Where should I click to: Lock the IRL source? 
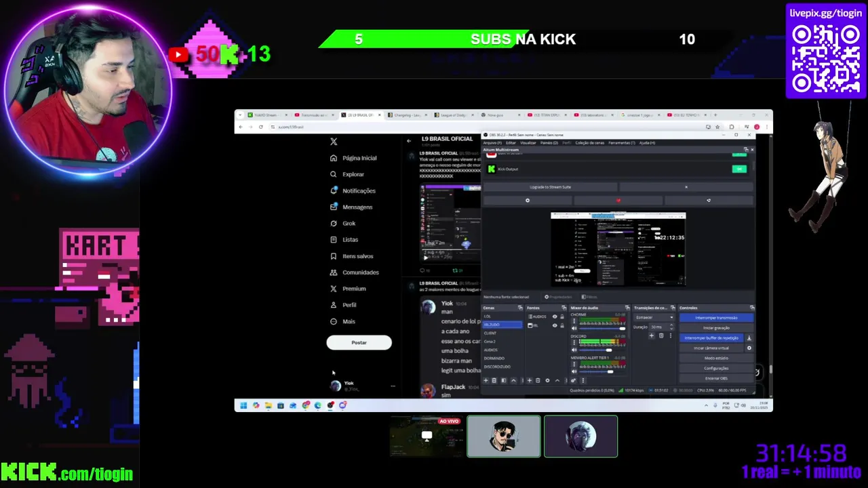[562, 325]
